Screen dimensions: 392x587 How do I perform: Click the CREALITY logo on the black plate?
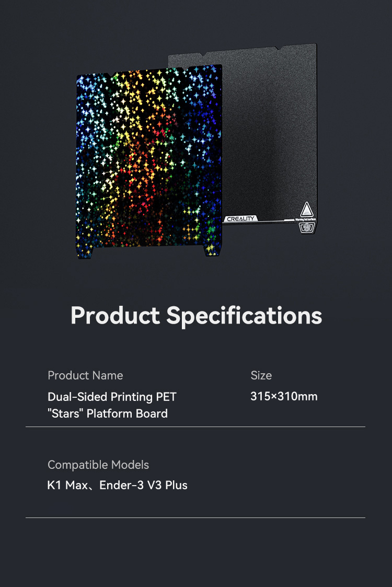[240, 218]
